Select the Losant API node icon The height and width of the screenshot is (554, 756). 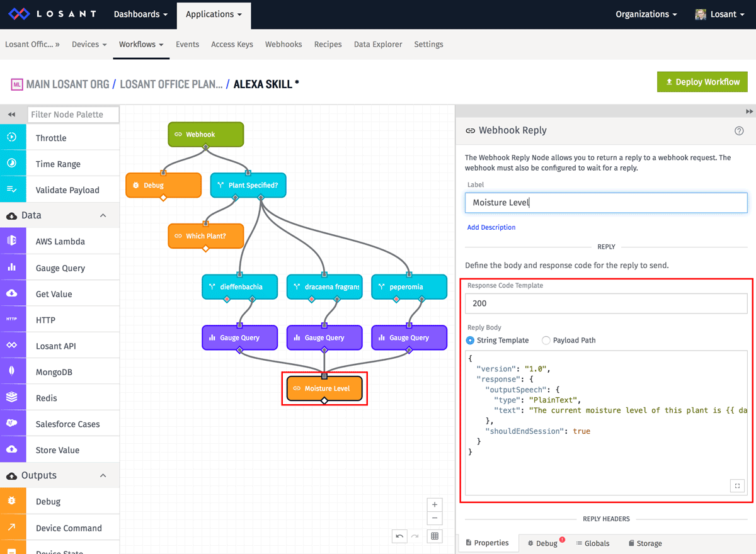pos(13,346)
